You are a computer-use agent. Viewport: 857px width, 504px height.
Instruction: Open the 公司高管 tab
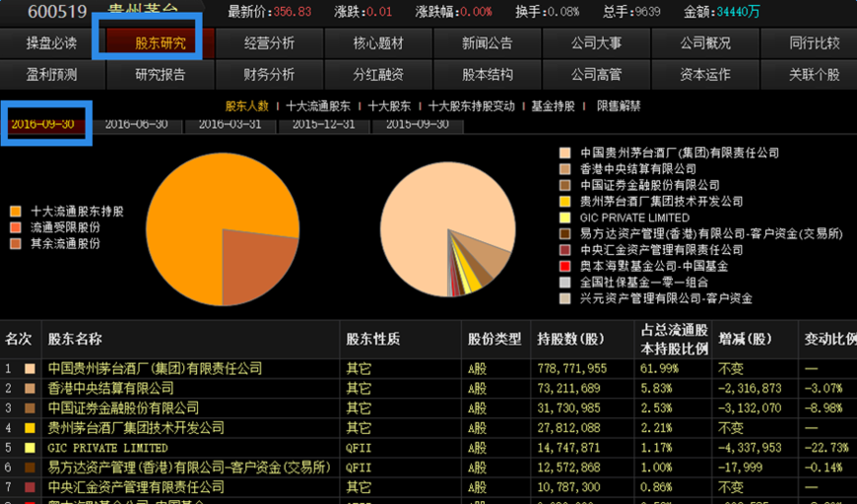coord(596,74)
